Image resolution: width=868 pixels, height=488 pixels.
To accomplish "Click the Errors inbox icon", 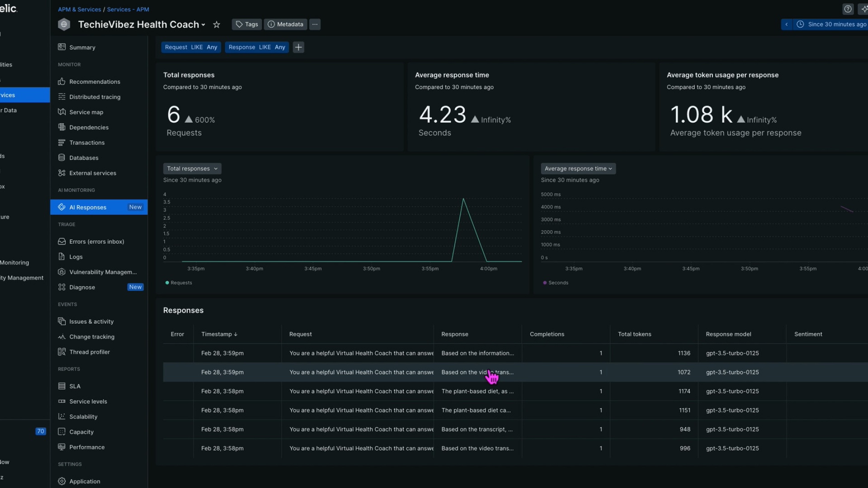I will [62, 241].
